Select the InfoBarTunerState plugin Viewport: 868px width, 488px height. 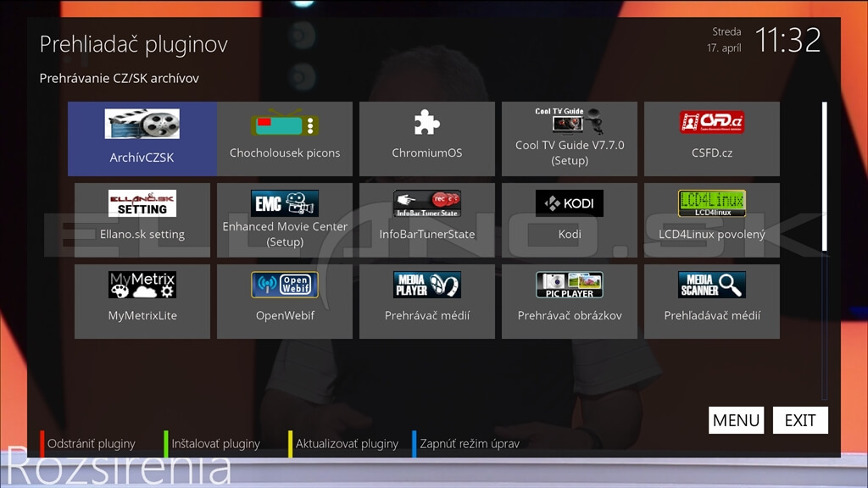pyautogui.click(x=427, y=220)
